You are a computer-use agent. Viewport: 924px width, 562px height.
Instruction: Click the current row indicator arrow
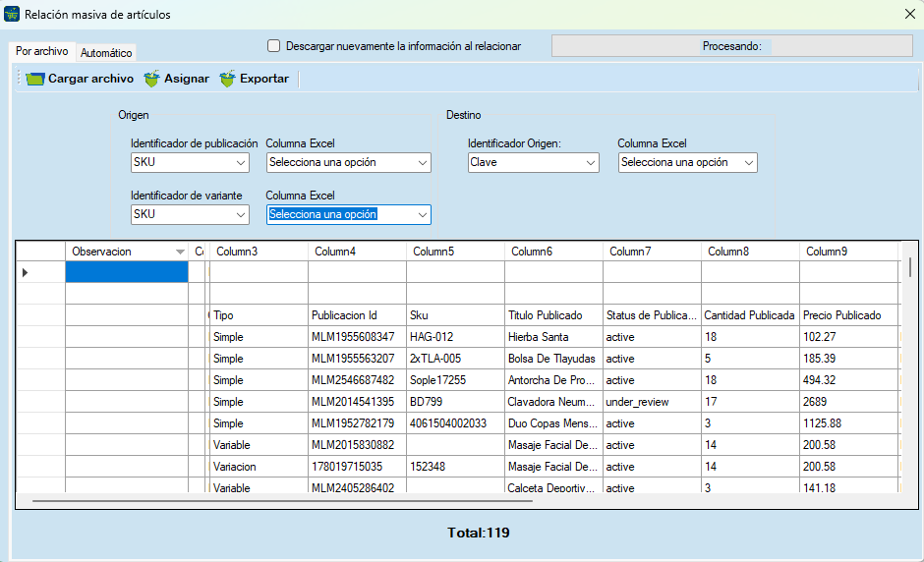pos(25,272)
